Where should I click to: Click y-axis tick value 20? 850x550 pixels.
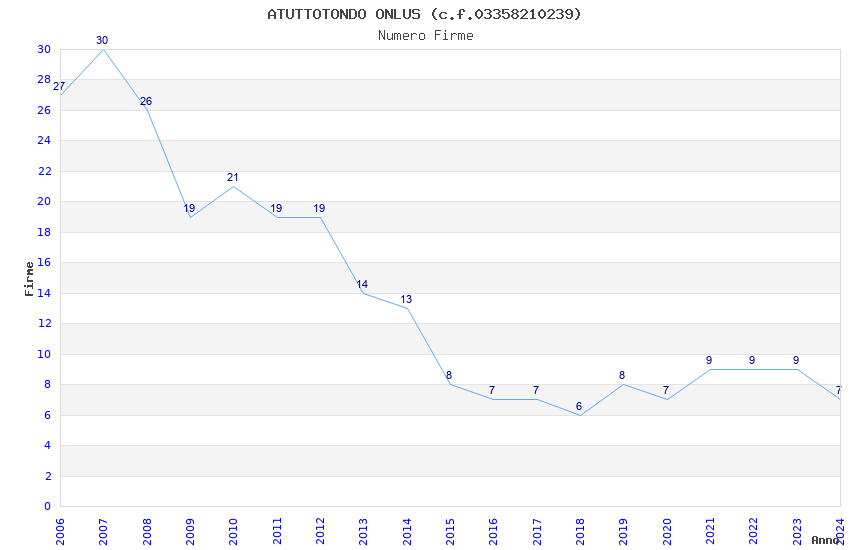point(44,201)
